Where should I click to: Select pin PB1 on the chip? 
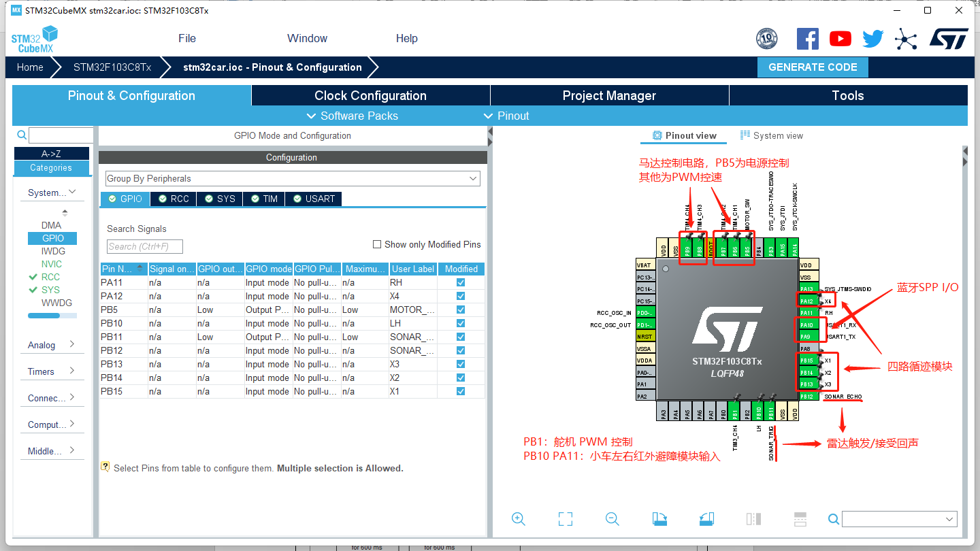(x=734, y=410)
